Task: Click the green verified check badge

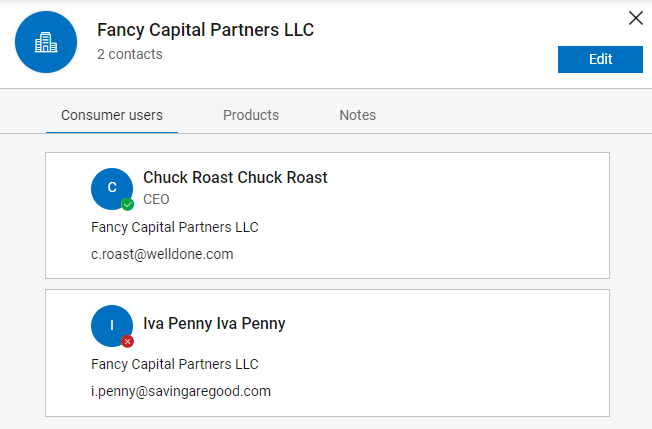Action: 127,205
